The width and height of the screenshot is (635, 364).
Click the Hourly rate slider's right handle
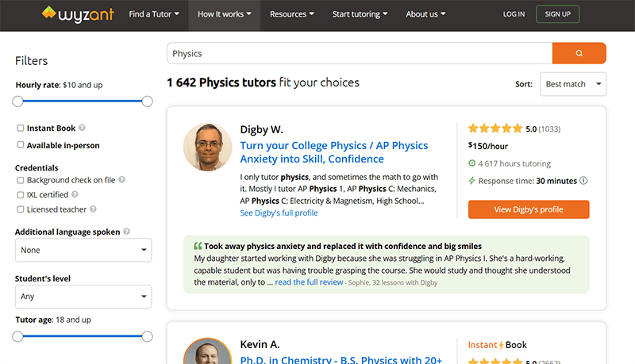147,102
